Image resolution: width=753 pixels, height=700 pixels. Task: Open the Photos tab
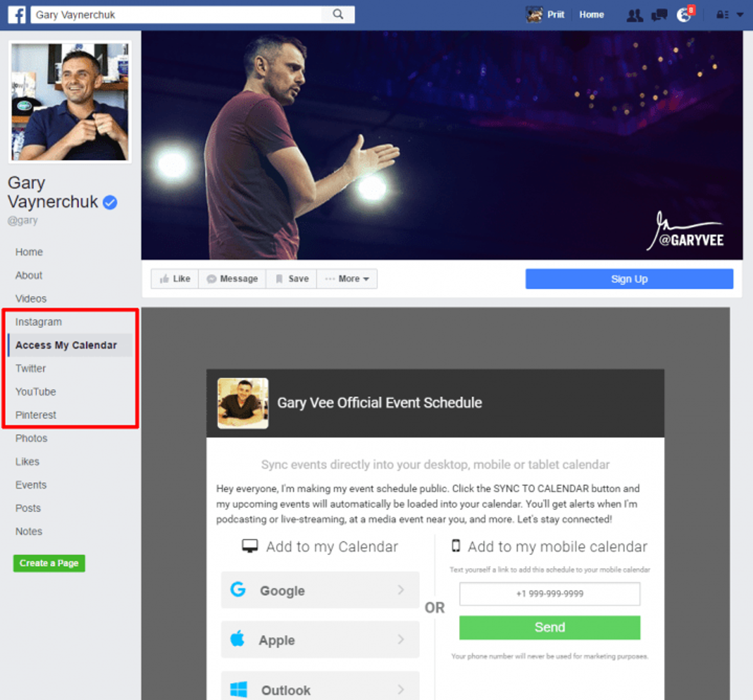tap(31, 438)
